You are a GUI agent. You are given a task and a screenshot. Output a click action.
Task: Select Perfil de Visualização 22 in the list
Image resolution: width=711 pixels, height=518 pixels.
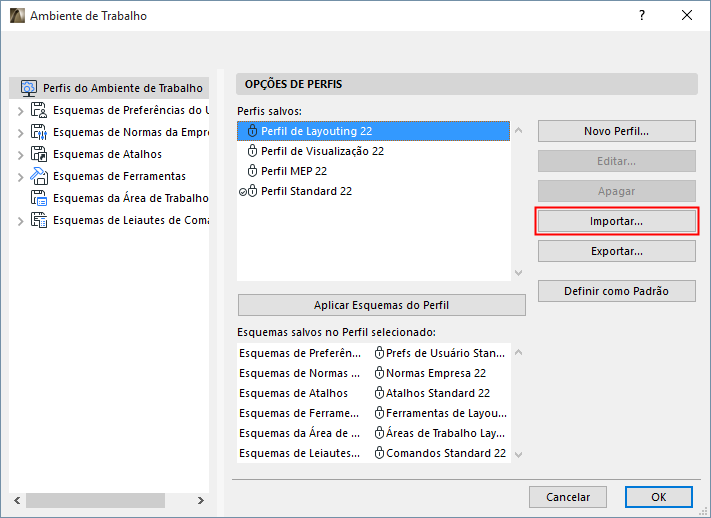click(x=322, y=151)
